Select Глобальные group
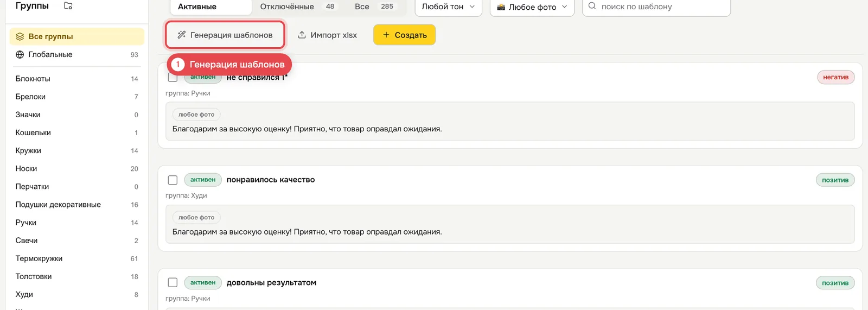The width and height of the screenshot is (868, 310). pyautogui.click(x=77, y=54)
